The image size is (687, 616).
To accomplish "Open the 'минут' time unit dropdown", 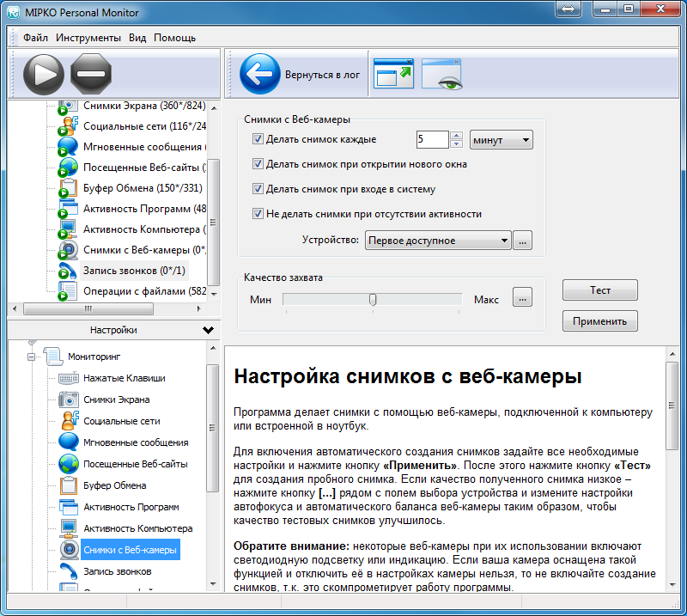I will pos(502,140).
